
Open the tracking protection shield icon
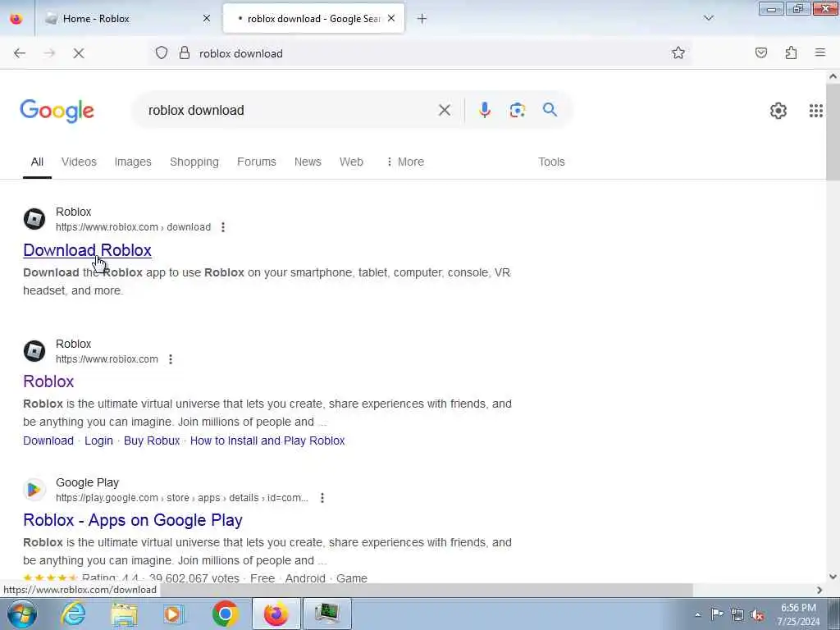(x=162, y=53)
